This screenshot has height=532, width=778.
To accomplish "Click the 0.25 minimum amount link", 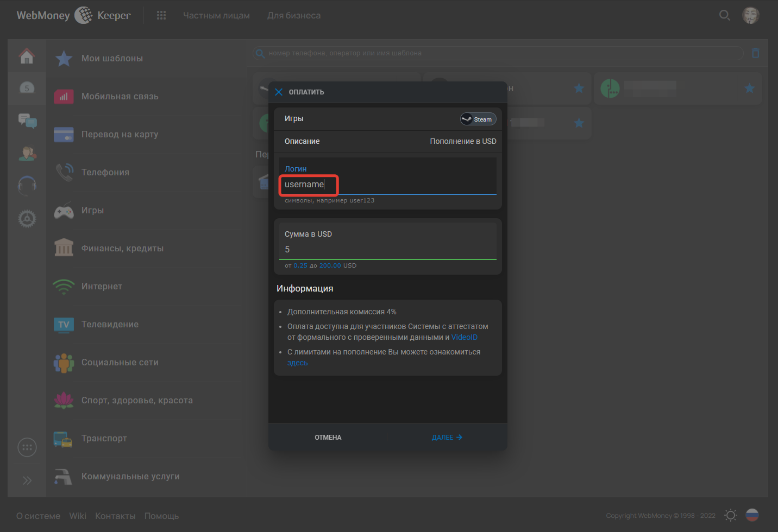I will pyautogui.click(x=300, y=265).
